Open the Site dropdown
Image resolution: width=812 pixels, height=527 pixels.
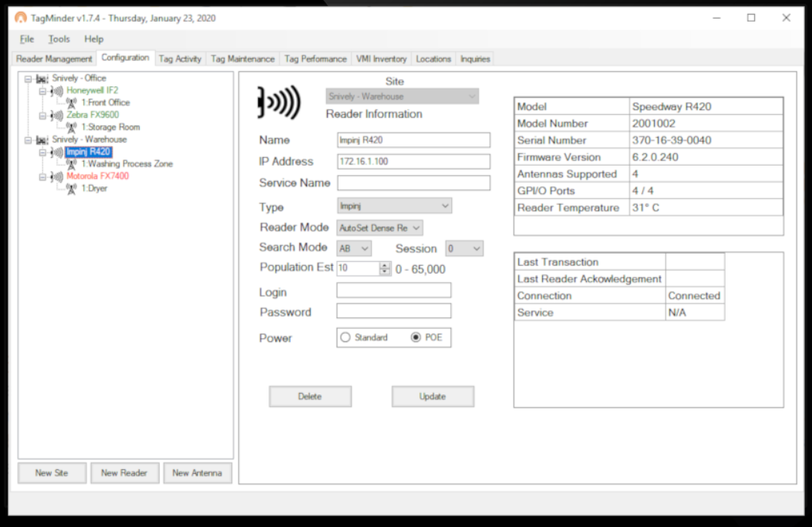click(x=403, y=96)
